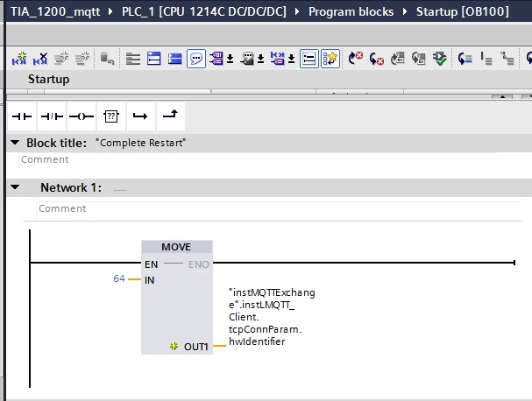The height and width of the screenshot is (401, 532).
Task: Click the Insert network toolbar icon
Action: (19, 59)
